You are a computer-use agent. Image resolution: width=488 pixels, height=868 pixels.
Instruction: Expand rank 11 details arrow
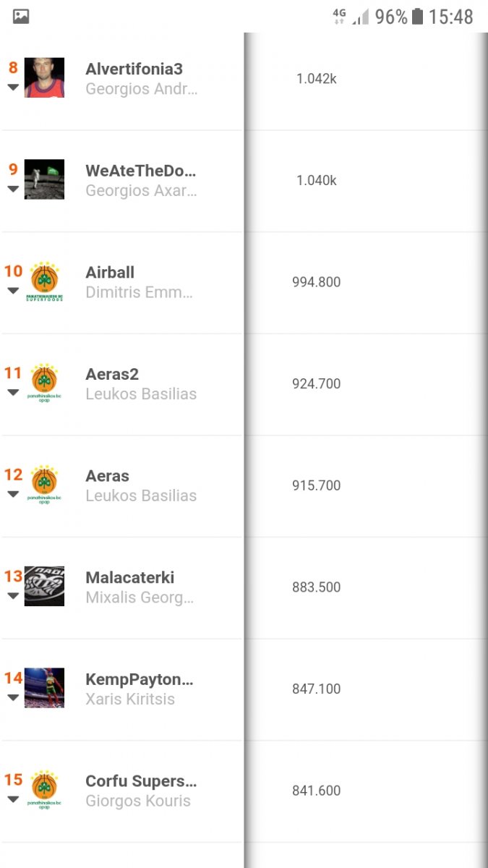pyautogui.click(x=13, y=393)
